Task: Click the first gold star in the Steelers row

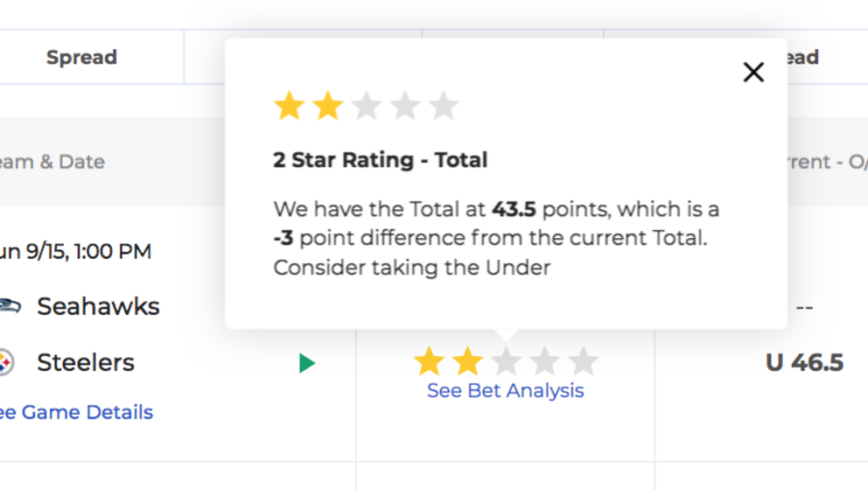Action: point(429,361)
